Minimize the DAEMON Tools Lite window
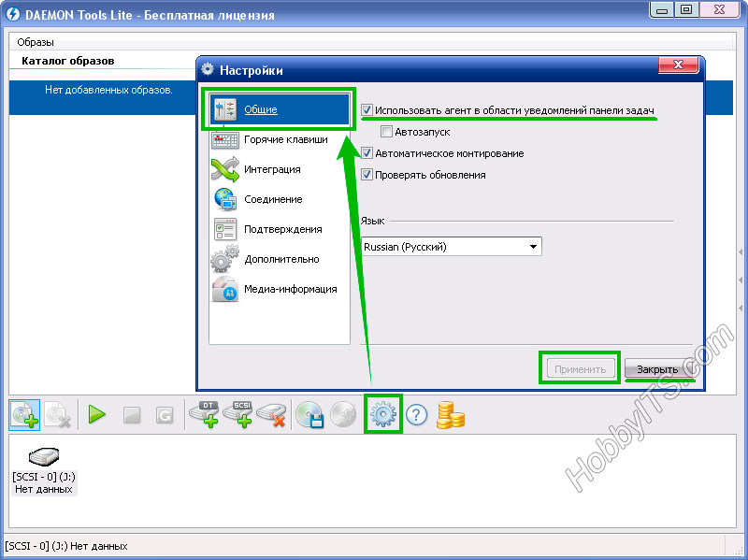This screenshot has height=560, width=748. tap(662, 9)
